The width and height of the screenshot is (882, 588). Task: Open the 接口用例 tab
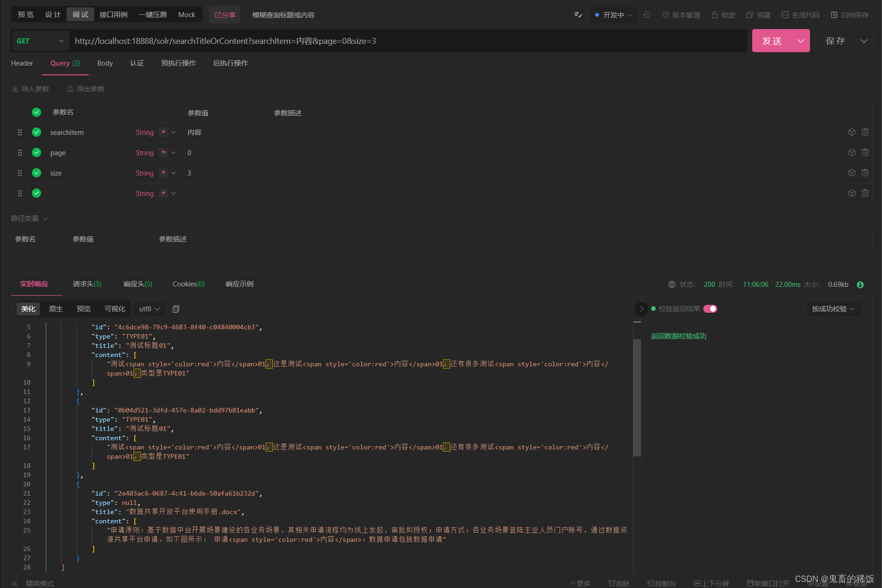pos(114,15)
